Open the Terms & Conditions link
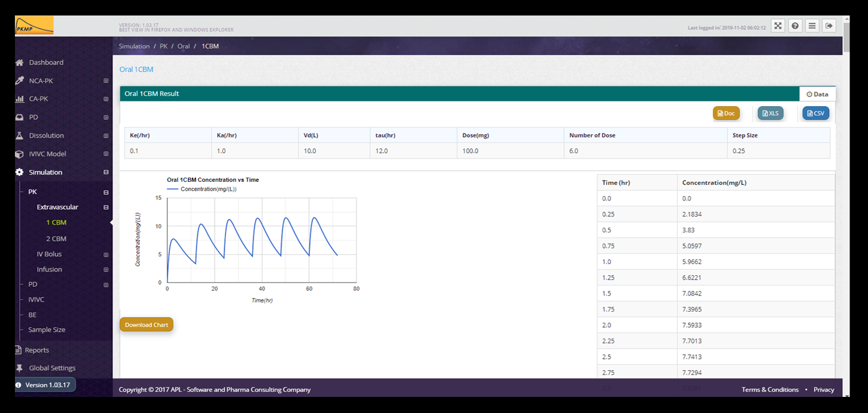The image size is (868, 413). coord(770,390)
